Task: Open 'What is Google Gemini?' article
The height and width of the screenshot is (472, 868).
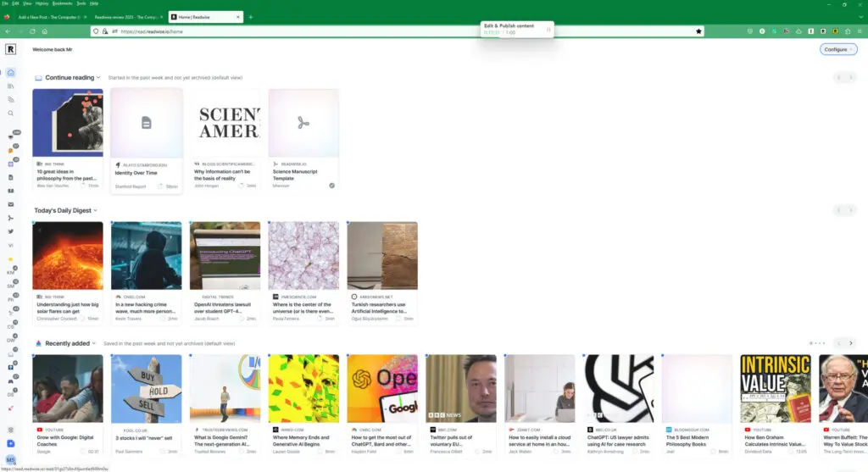Action: (225, 405)
